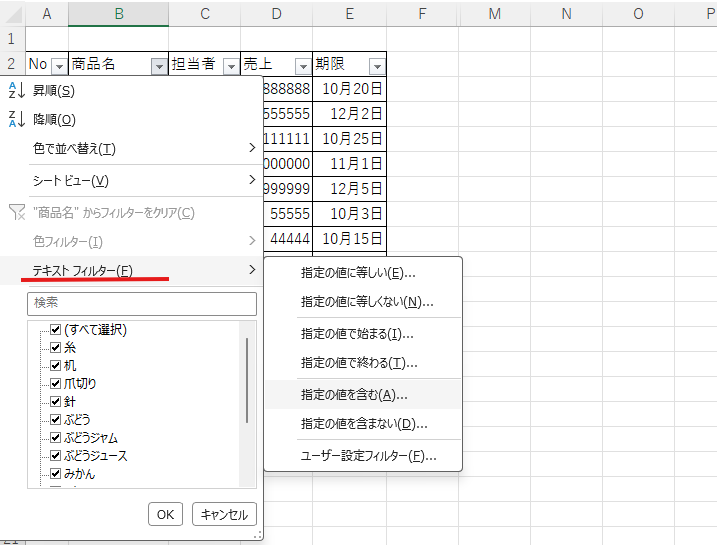Image resolution: width=717 pixels, height=545 pixels.
Task: Expand the シート ビュー submenu arrow
Action: (252, 180)
